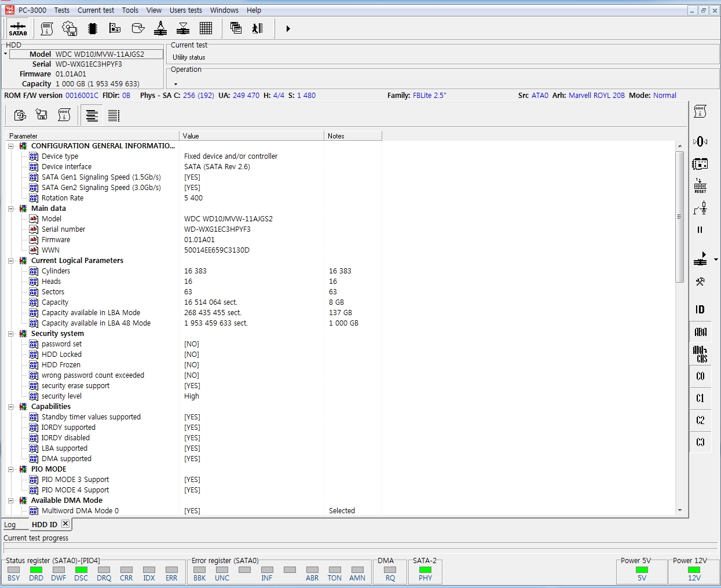
Task: Click the gear with floppy disk toolbar icon
Action: click(x=69, y=28)
